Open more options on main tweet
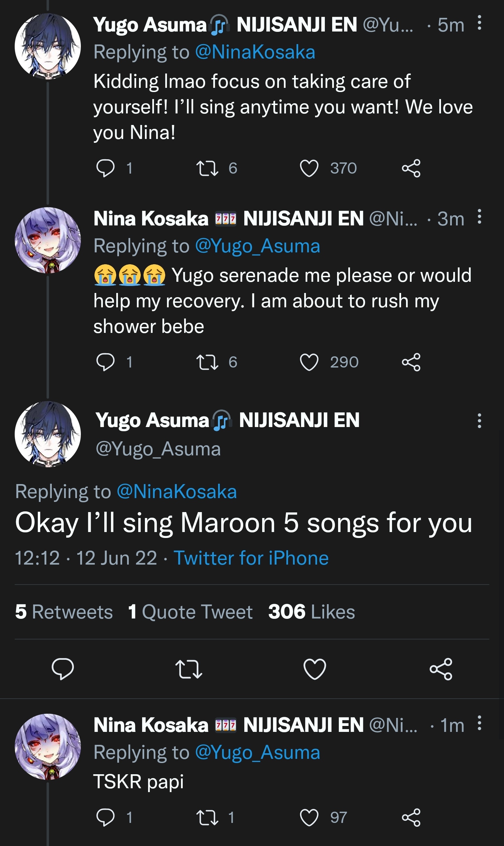This screenshot has height=846, width=504. click(479, 420)
